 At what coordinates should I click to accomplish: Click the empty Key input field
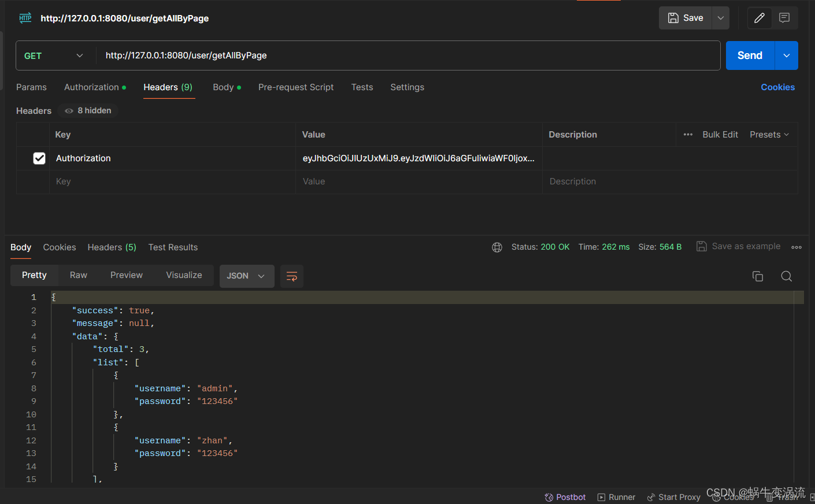(172, 181)
